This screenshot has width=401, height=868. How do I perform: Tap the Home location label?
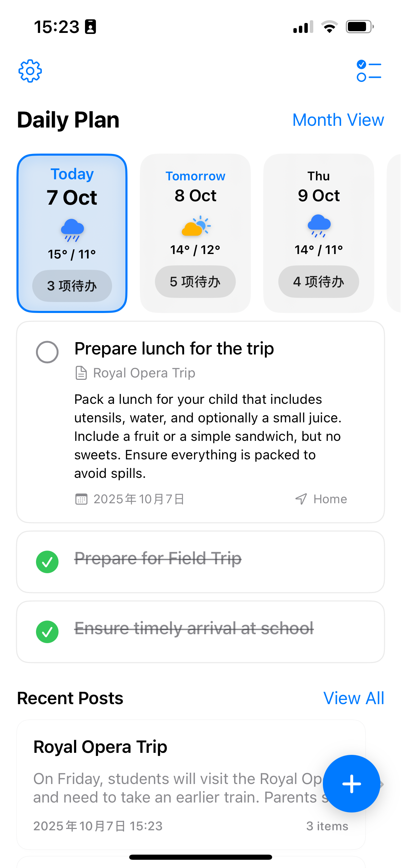[330, 499]
